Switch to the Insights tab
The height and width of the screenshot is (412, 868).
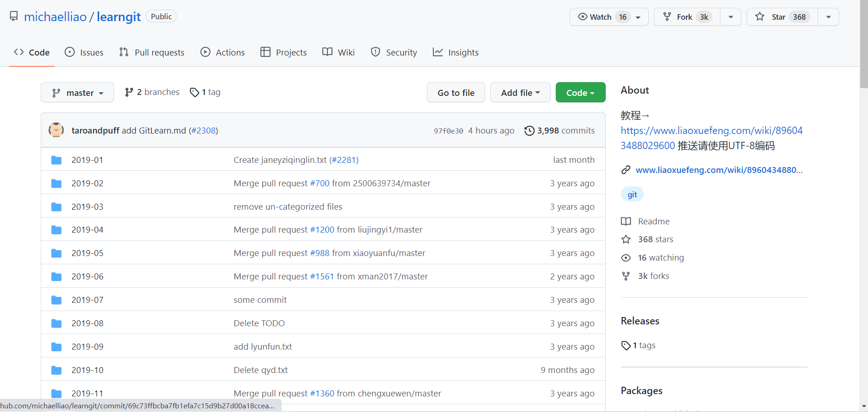tap(456, 52)
